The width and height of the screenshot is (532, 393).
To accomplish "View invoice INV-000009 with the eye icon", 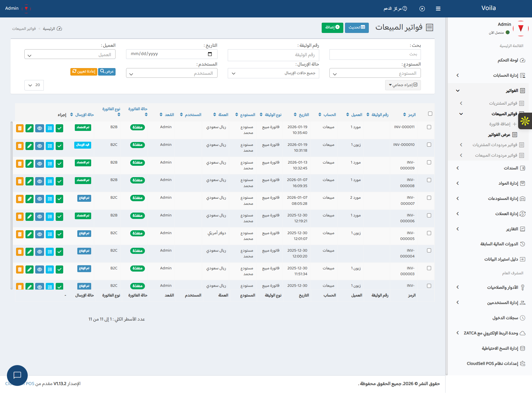I will pos(40,164).
